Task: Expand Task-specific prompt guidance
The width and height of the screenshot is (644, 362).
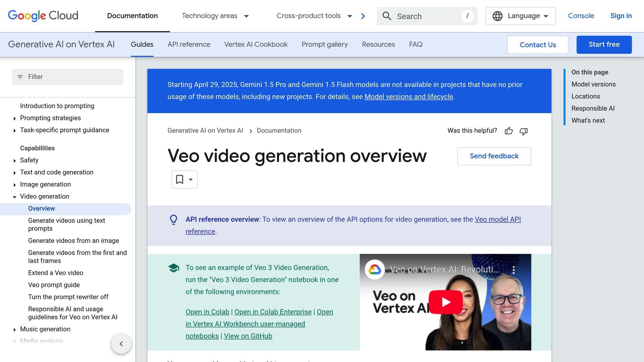Action: click(14, 130)
